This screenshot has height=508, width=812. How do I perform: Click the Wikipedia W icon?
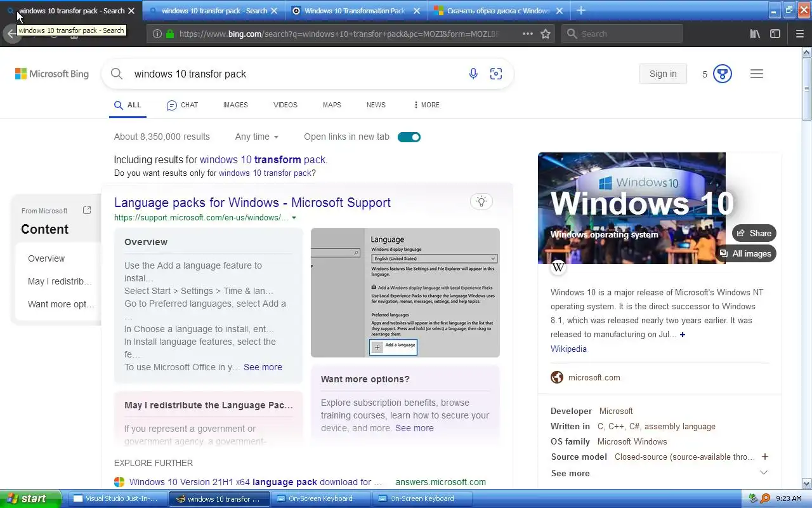[558, 267]
